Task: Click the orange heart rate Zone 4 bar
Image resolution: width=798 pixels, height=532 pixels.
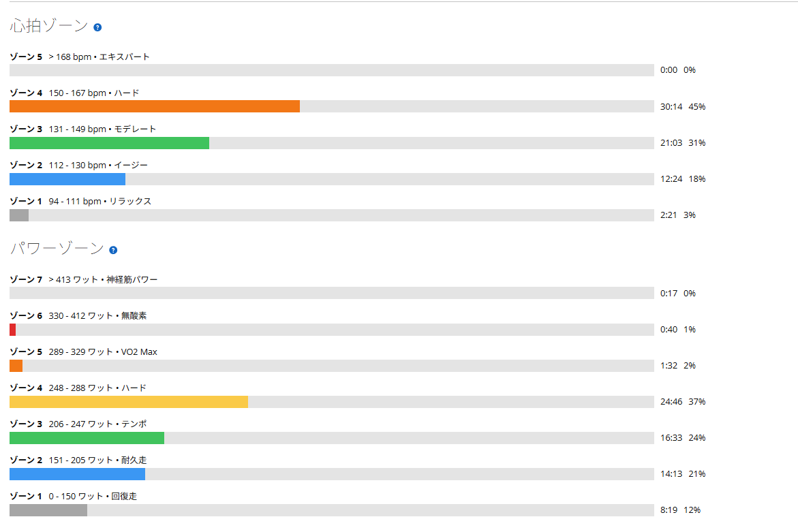Action: pos(155,106)
